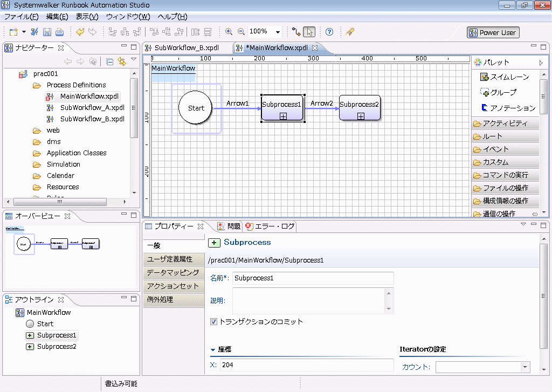
Task: Activate the Connection arrow tool in toolbar
Action: point(296,32)
